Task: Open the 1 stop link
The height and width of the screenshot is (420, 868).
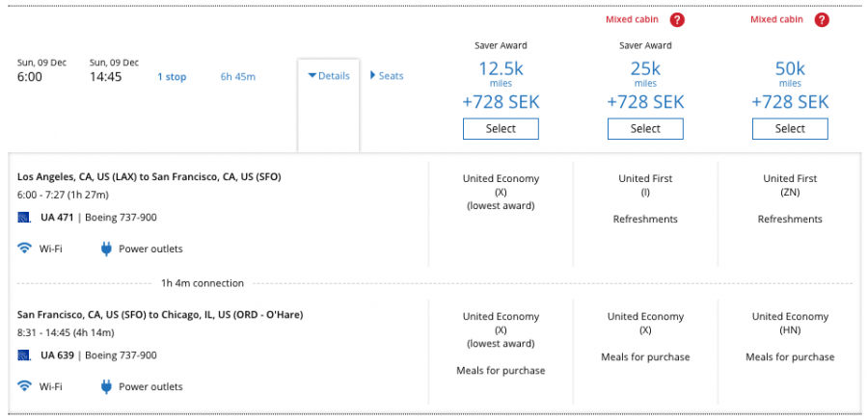Action: click(172, 77)
